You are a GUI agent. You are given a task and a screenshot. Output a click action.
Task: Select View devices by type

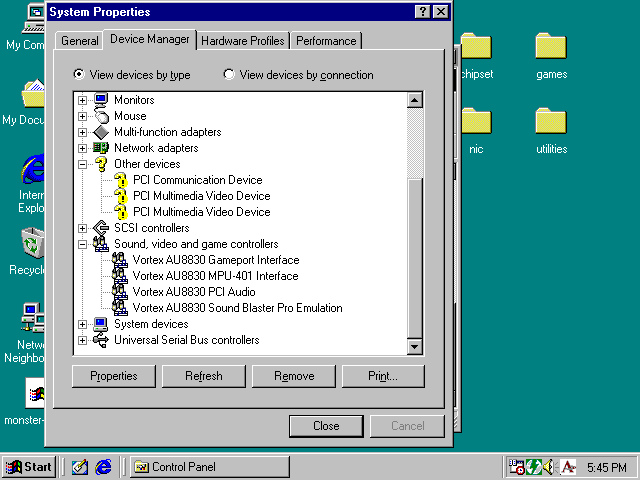pyautogui.click(x=80, y=75)
